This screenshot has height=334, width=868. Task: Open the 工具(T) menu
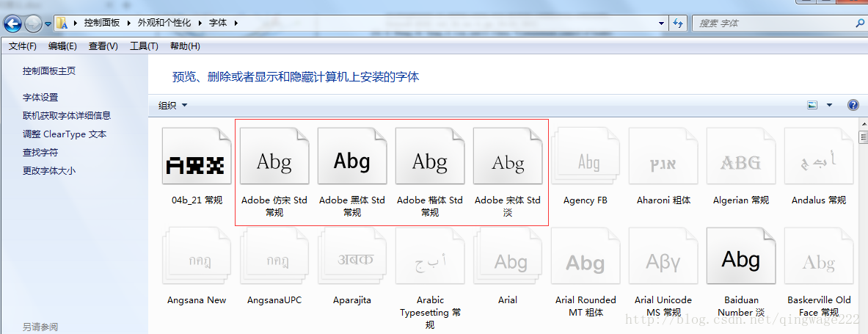point(144,46)
